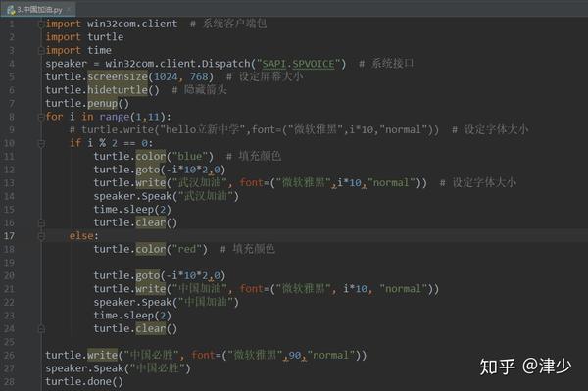Click "win32com.client" on the first import line
This screenshot has height=391, width=588.
tap(132, 24)
